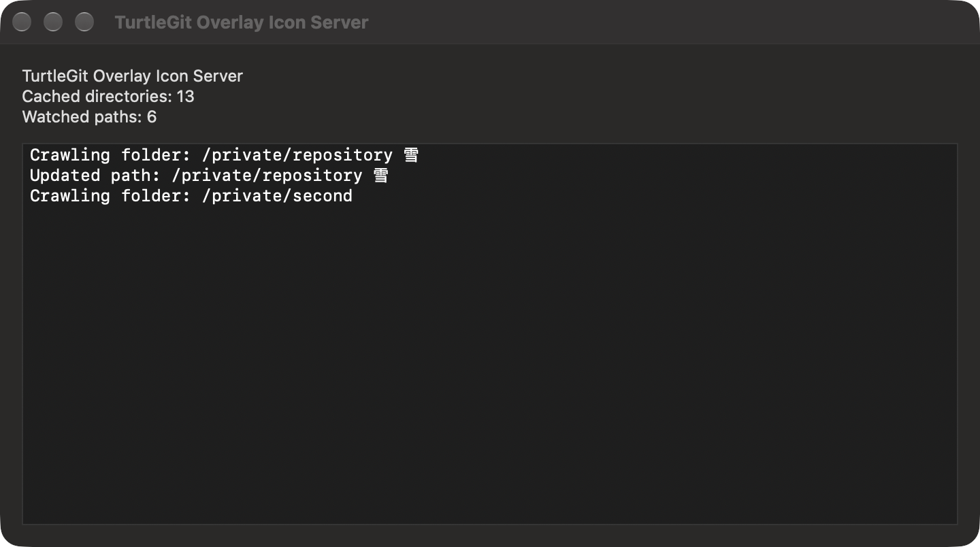
Task: Close the TurtleGit Overlay Icon Server window
Action: [22, 22]
